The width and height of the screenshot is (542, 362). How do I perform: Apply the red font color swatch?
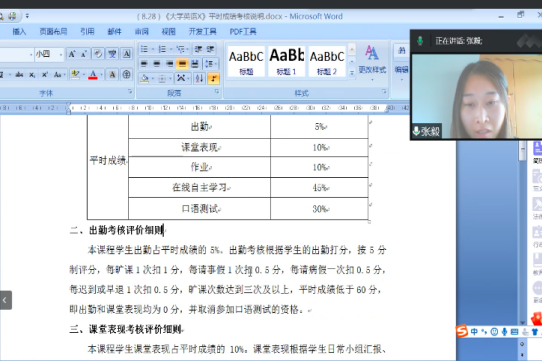pyautogui.click(x=93, y=75)
